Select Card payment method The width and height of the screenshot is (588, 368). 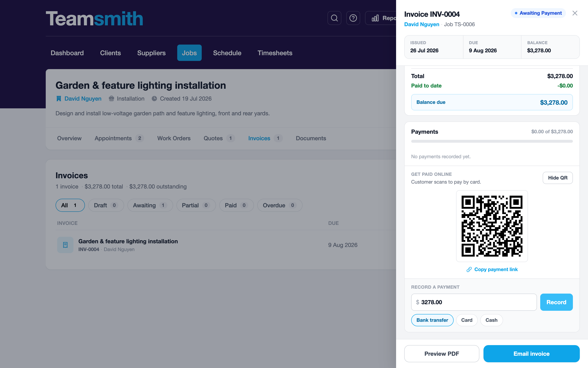(467, 320)
